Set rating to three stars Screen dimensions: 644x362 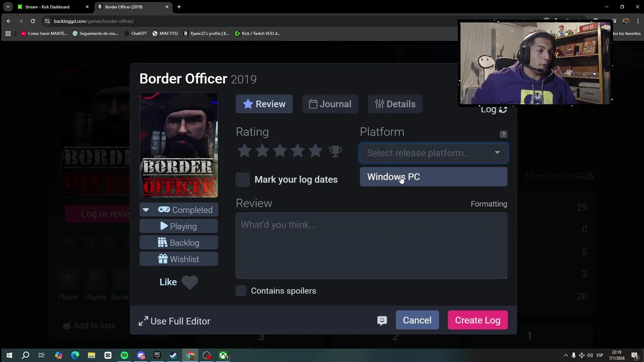(280, 150)
